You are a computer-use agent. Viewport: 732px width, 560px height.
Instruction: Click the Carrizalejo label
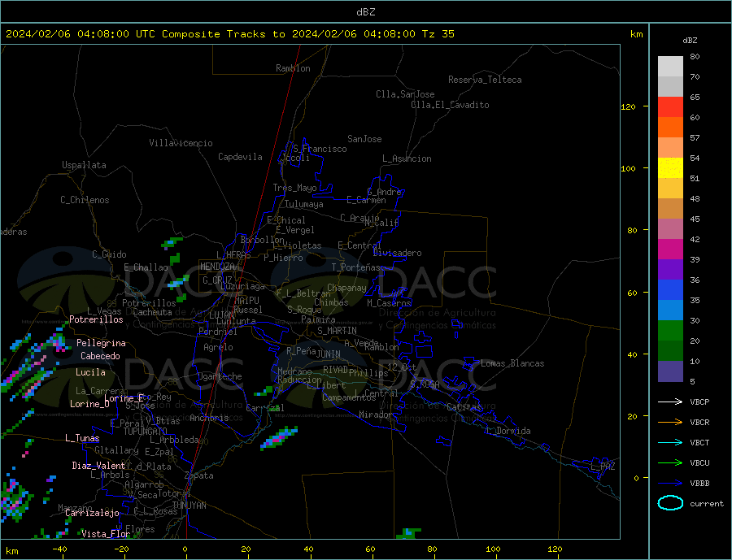92,514
